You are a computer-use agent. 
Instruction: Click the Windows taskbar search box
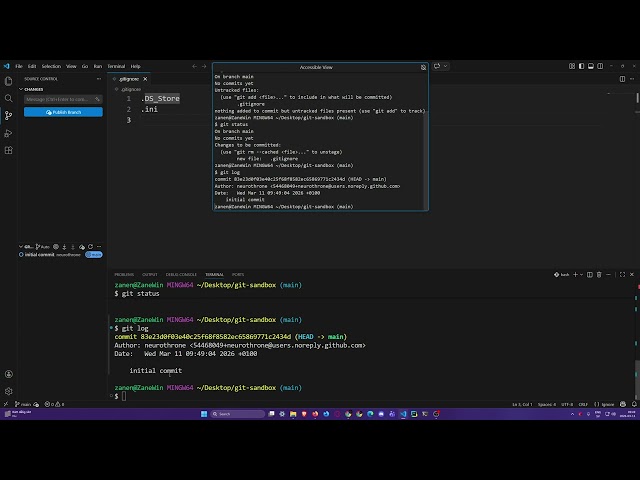pos(238,414)
